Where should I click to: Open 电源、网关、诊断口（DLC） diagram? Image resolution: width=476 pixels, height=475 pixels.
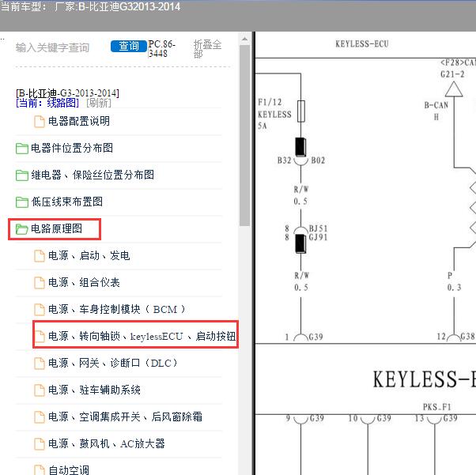113,363
